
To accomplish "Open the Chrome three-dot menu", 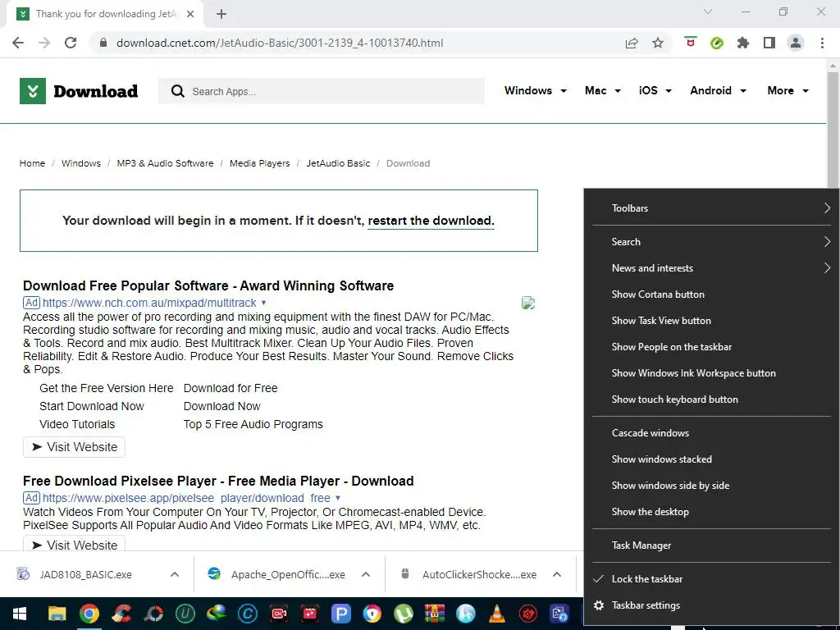I will (x=822, y=43).
